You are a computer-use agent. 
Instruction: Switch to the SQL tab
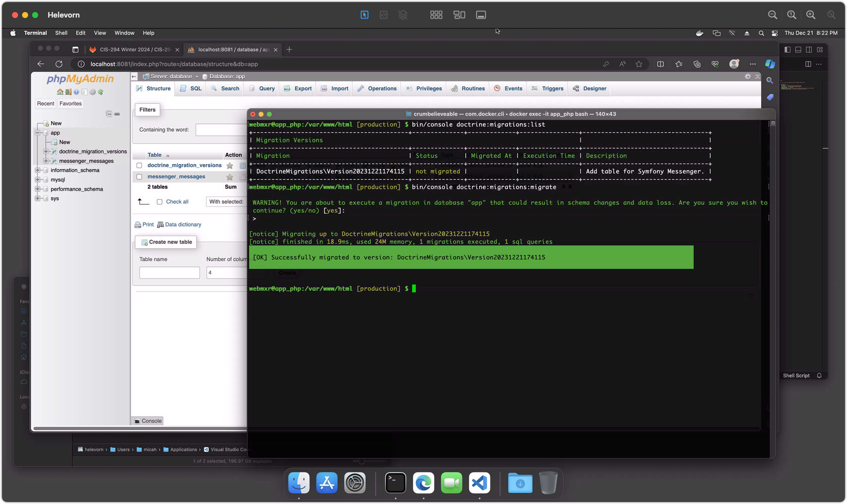(195, 88)
